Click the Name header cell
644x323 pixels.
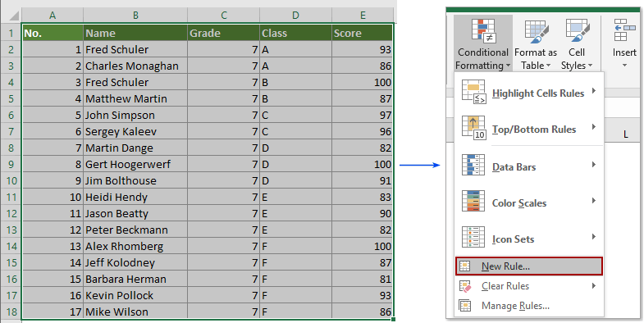tap(135, 33)
